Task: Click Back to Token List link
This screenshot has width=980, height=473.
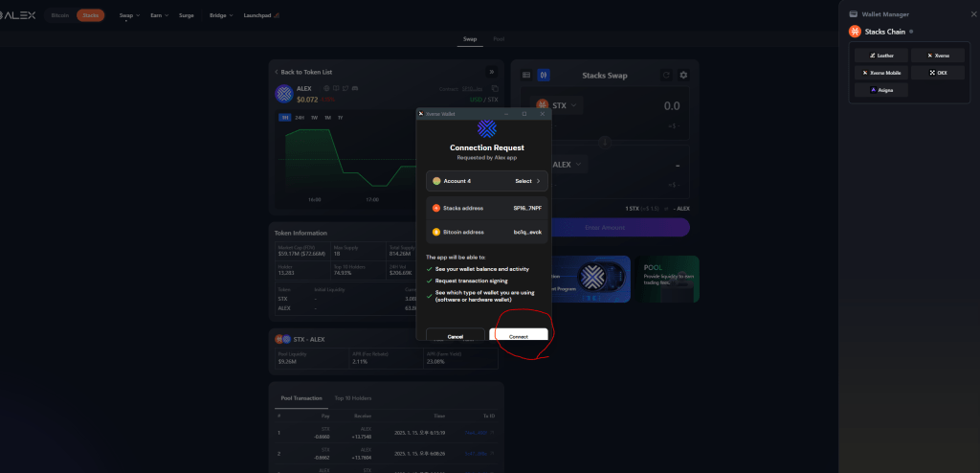Action: pyautogui.click(x=304, y=72)
